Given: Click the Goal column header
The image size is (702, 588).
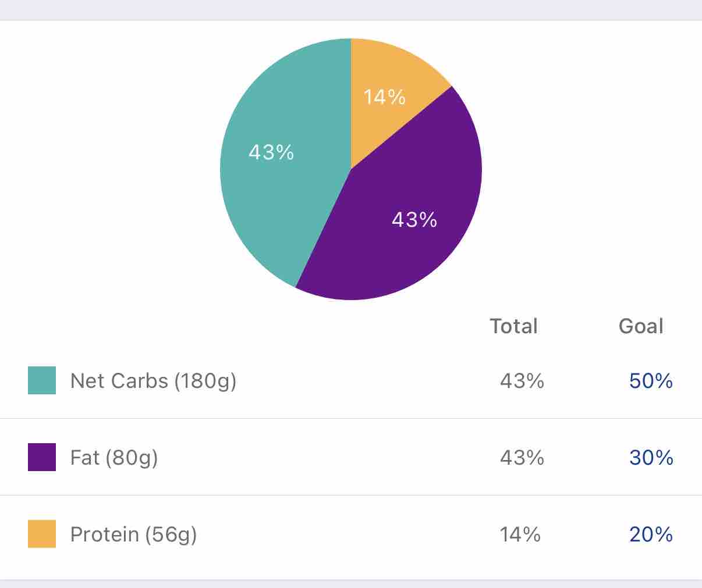Looking at the screenshot, I should click(641, 326).
